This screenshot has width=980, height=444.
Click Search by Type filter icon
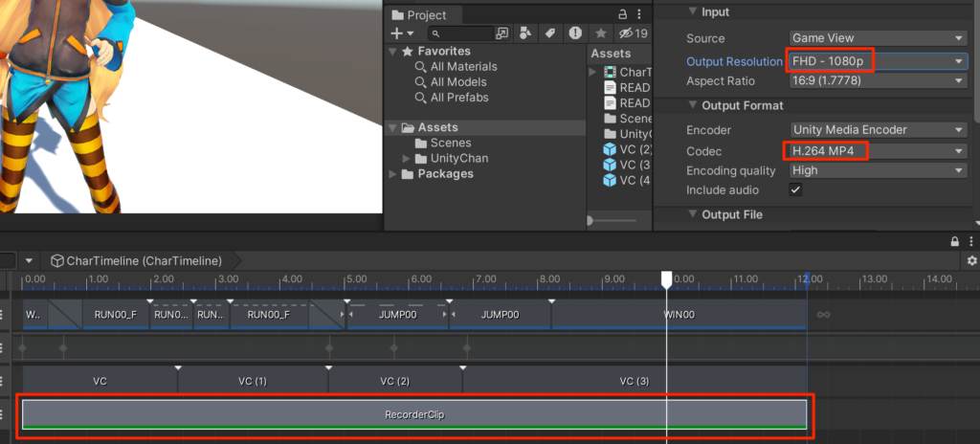(525, 33)
